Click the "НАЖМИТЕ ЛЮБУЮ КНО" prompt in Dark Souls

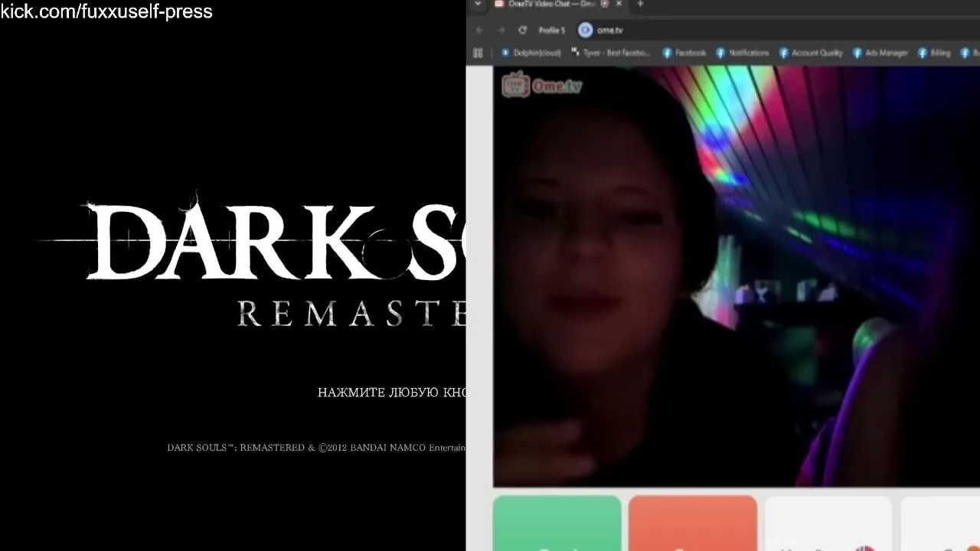pos(391,393)
